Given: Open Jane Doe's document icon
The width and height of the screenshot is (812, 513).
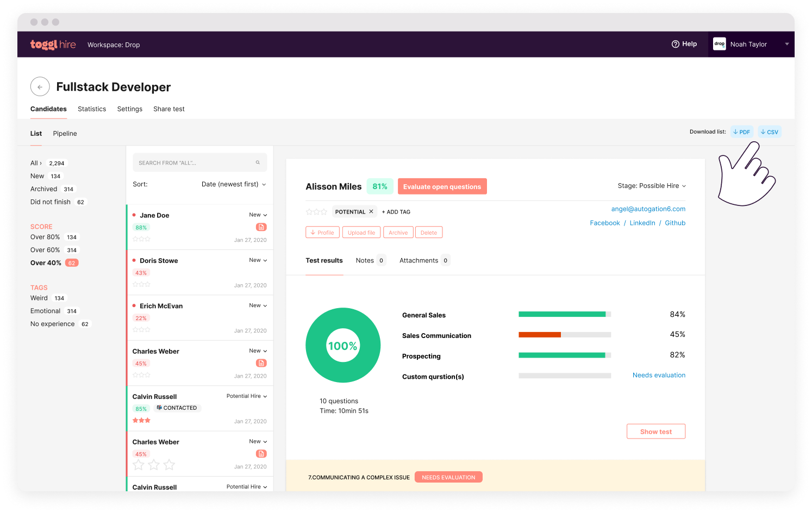Looking at the screenshot, I should pyautogui.click(x=261, y=227).
